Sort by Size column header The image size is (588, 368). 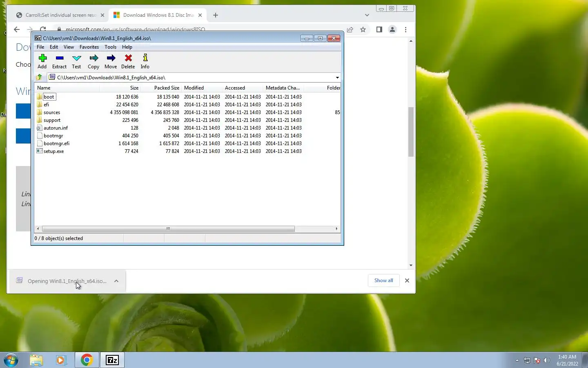[x=120, y=88]
